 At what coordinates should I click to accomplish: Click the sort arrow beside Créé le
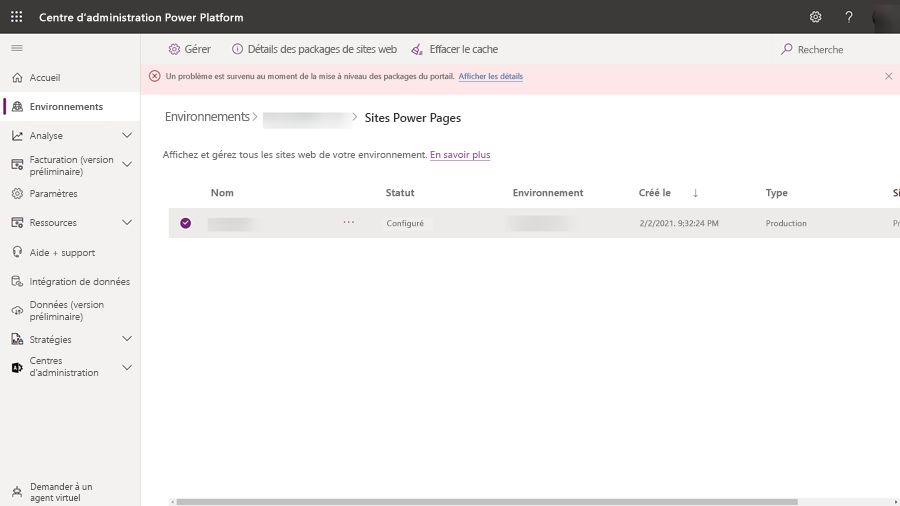pos(695,193)
